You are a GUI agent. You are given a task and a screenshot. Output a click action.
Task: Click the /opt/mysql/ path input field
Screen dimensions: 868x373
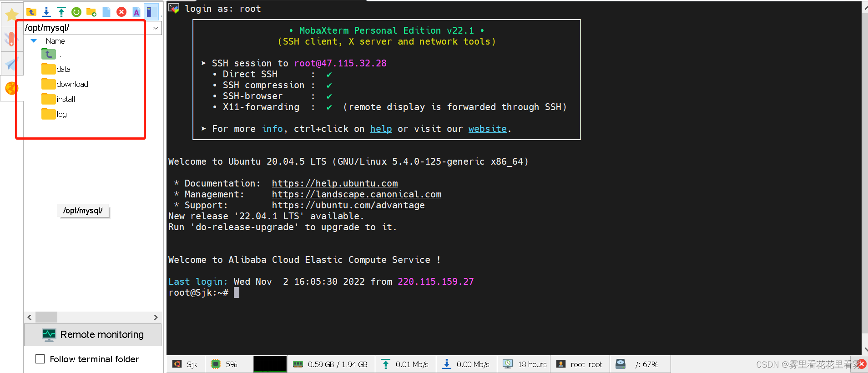(x=87, y=28)
